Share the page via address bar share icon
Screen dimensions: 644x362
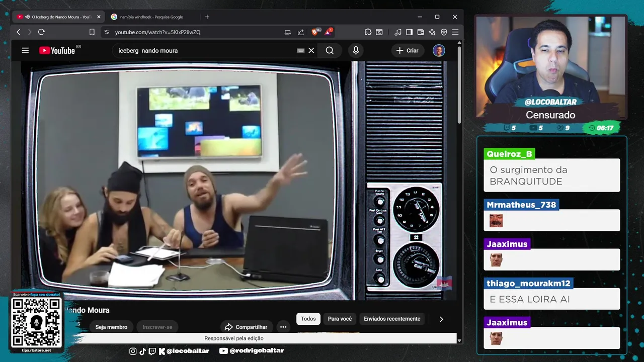click(x=301, y=32)
